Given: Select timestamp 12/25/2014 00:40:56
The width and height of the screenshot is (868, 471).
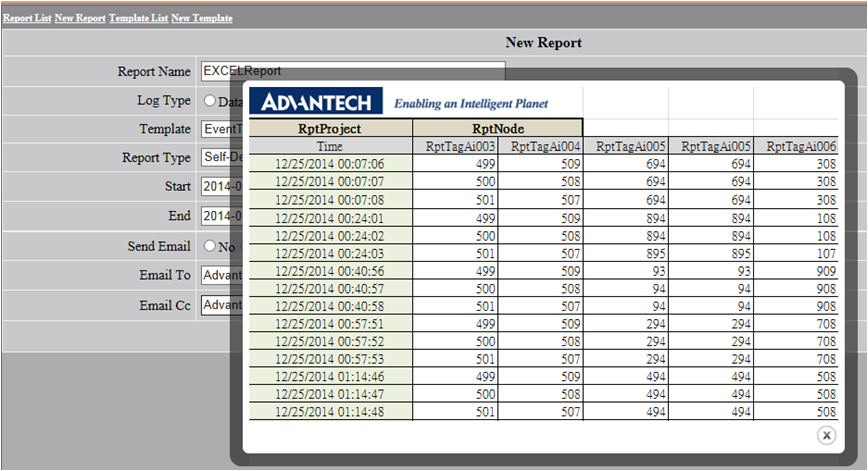Looking at the screenshot, I should pos(330,271).
